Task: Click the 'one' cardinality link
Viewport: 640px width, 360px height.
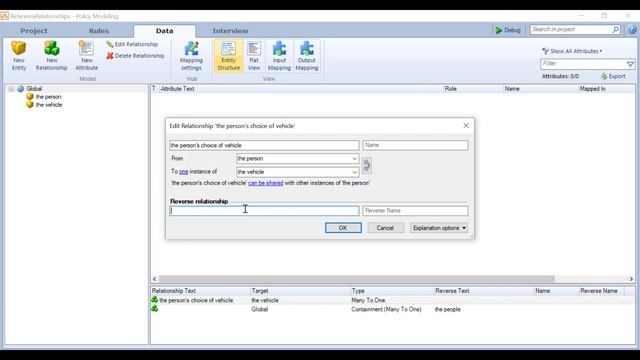Action: click(x=184, y=172)
